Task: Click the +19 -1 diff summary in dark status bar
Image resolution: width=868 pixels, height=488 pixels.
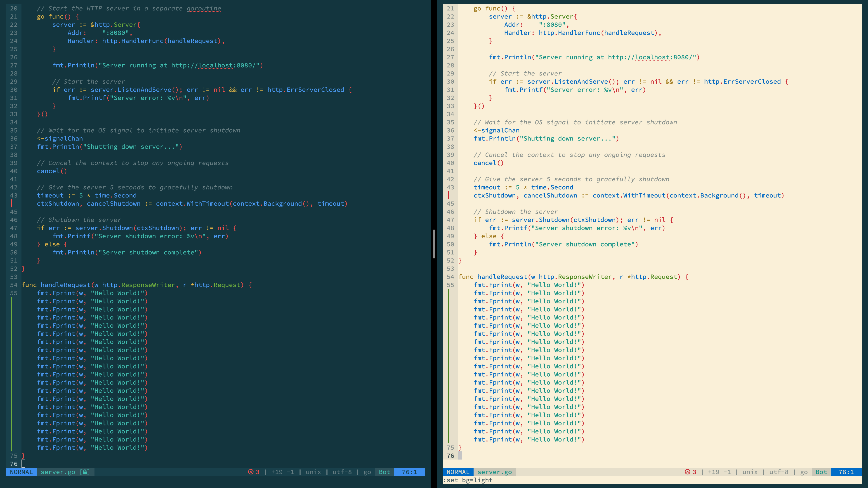Action: [282, 472]
